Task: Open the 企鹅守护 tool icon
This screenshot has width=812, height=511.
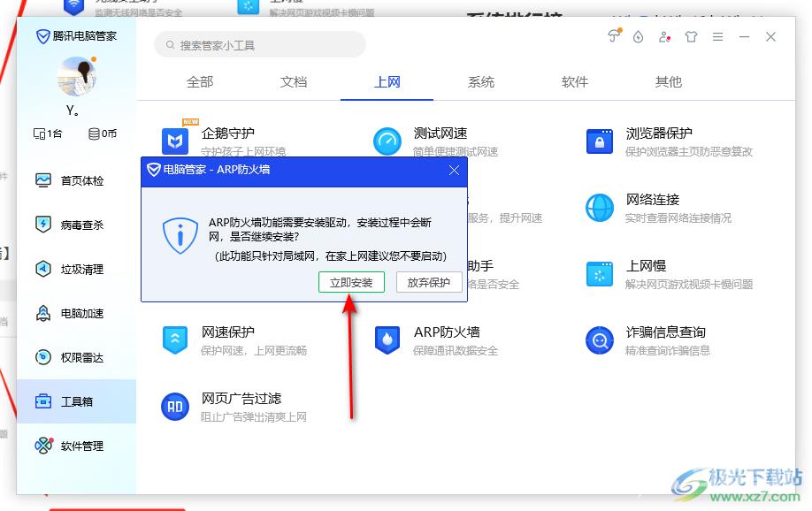Action: pos(175,141)
